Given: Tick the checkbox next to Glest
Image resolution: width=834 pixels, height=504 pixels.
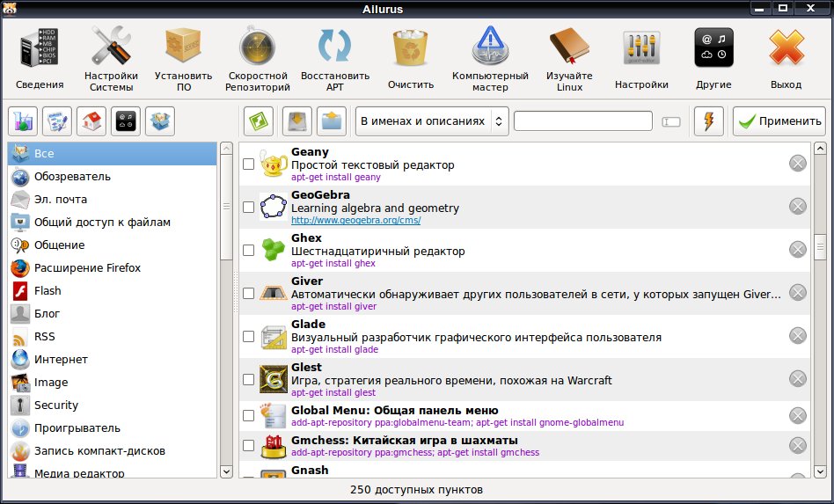Looking at the screenshot, I should tap(248, 379).
